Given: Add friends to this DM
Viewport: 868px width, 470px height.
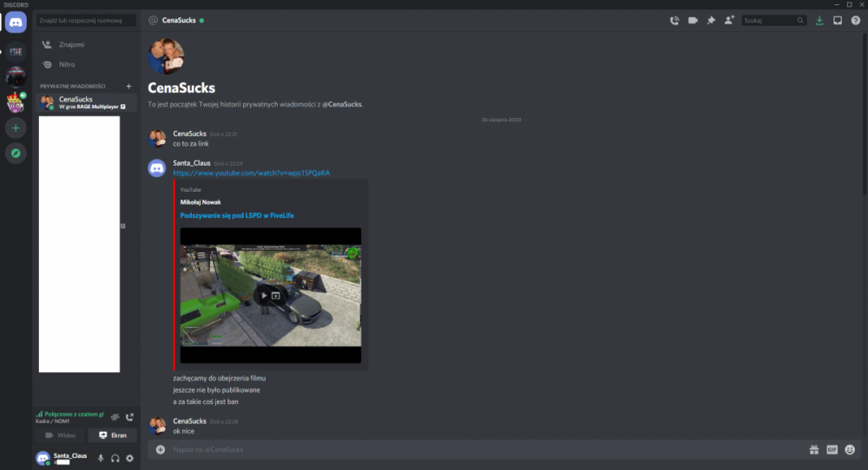Looking at the screenshot, I should click(729, 20).
